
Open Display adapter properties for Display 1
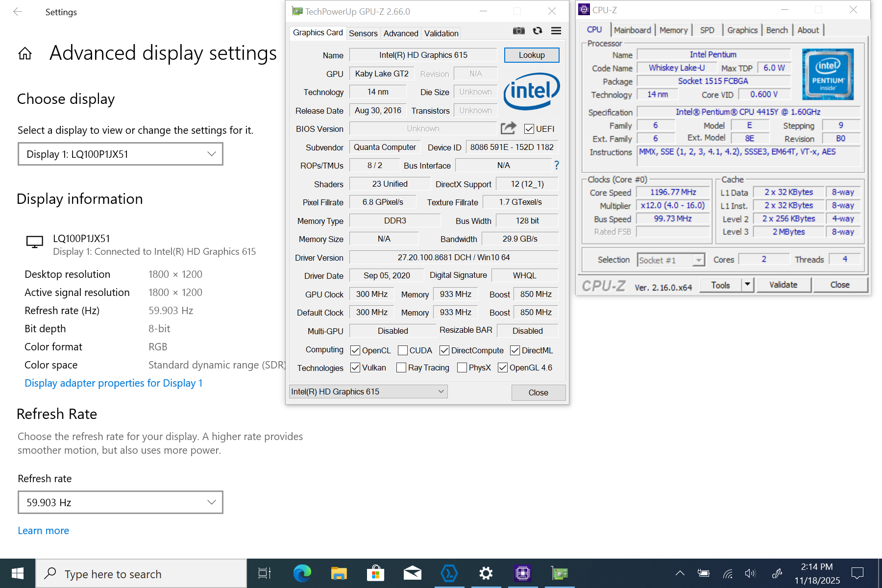[114, 383]
